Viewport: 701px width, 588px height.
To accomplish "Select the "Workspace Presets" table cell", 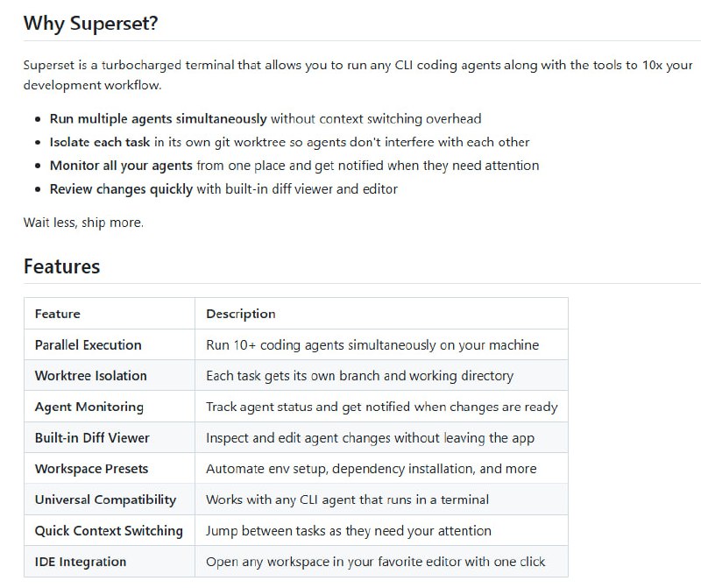I will coord(92,469).
